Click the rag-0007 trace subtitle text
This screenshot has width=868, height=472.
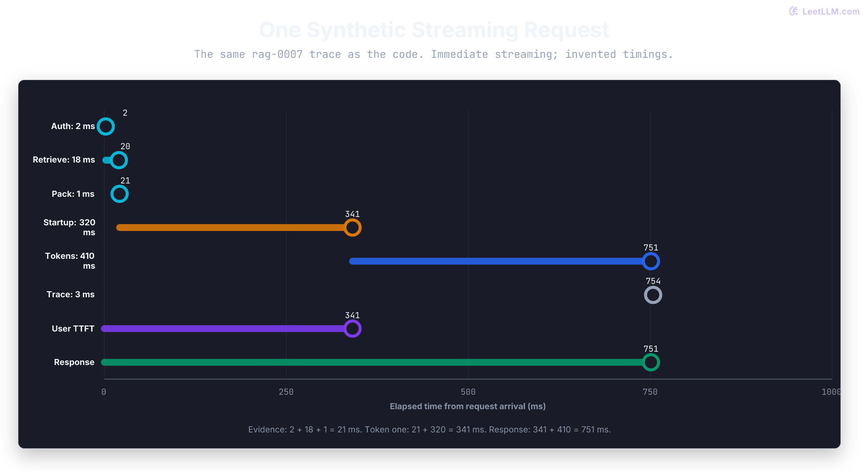[434, 54]
